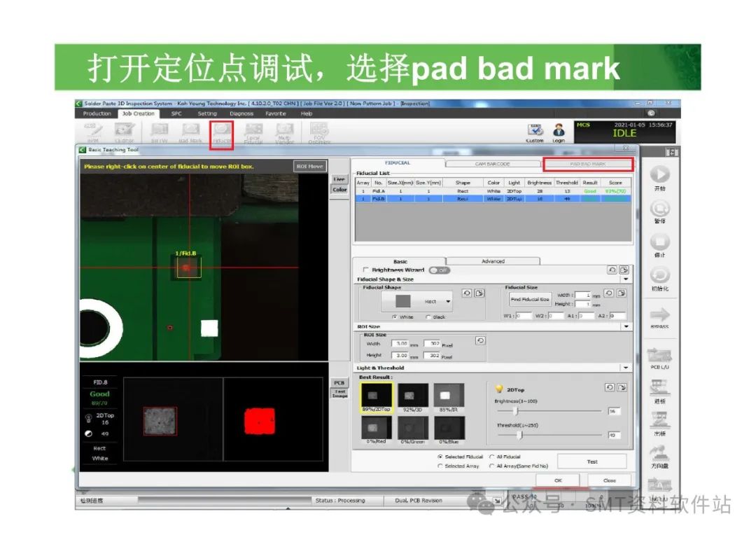This screenshot has width=756, height=535.
Task: Apply 2DTop light settings with copy icon
Action: pos(622,387)
